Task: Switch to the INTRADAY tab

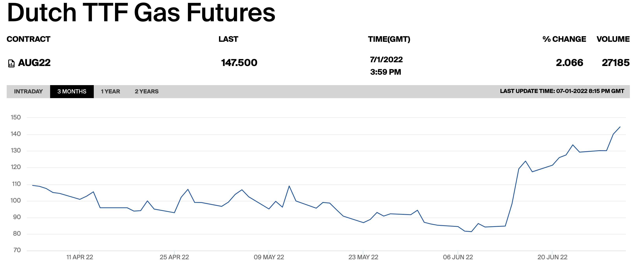Action: point(28,91)
